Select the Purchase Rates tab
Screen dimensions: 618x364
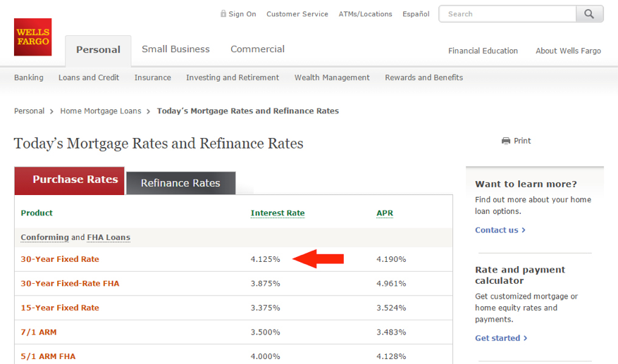point(69,181)
